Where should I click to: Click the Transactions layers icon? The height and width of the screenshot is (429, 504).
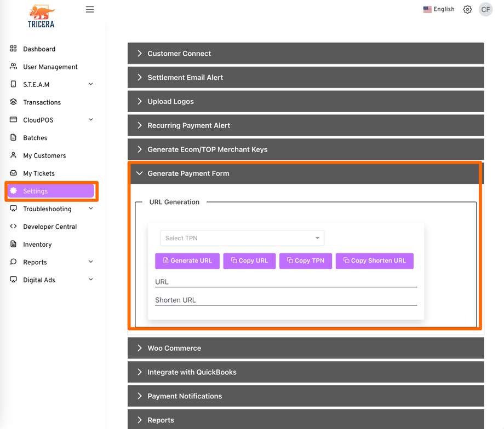(x=14, y=102)
